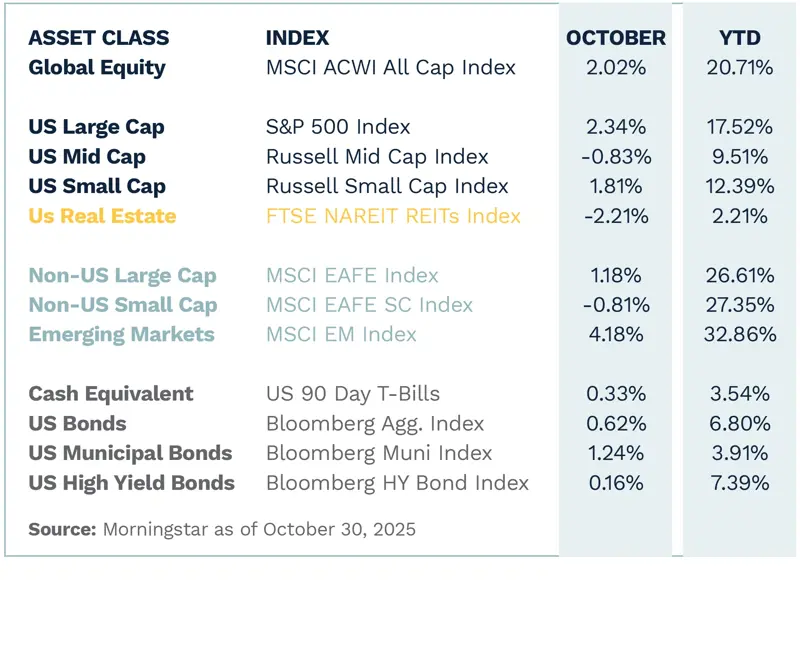Click the MSCI EAFE SC Index entry

[x=369, y=305]
